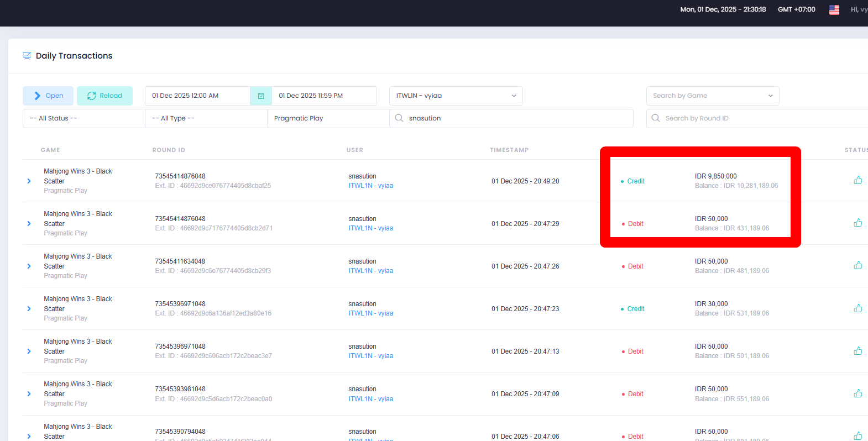This screenshot has width=868, height=441.
Task: Click the username search field containing snasution
Action: (x=511, y=118)
